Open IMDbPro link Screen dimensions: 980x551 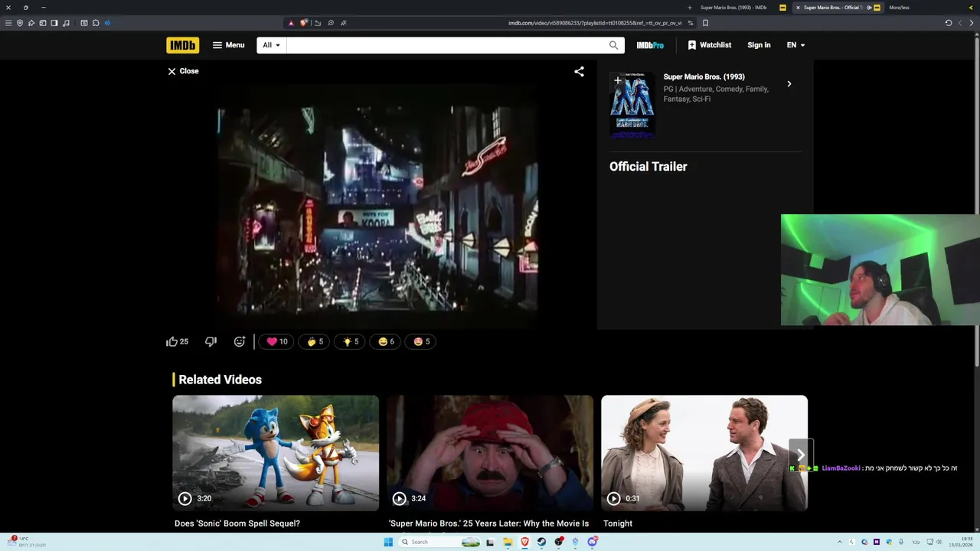[650, 45]
